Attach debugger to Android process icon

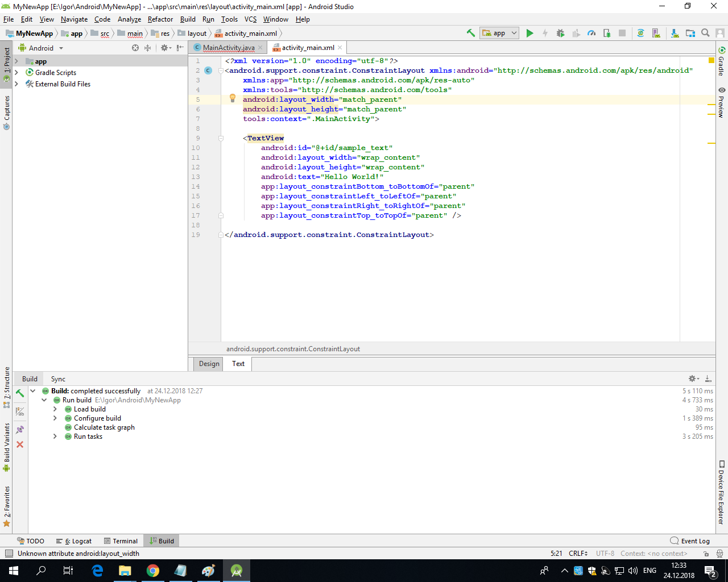[607, 33]
